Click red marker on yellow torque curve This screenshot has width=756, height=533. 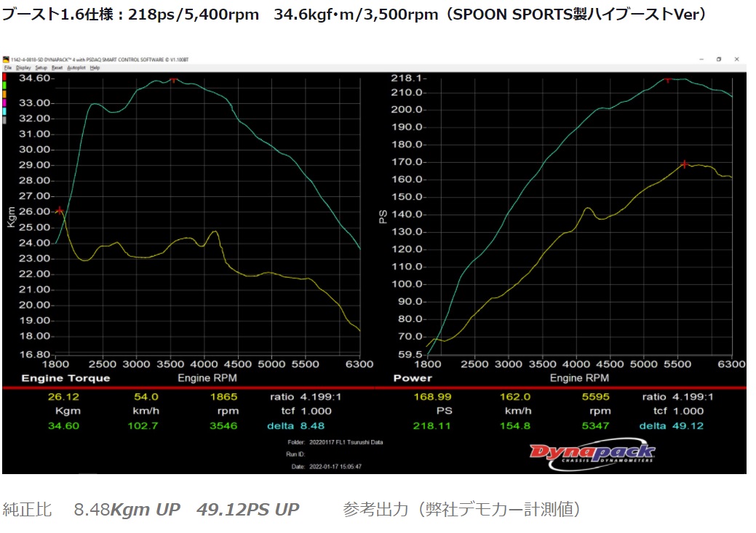pyautogui.click(x=60, y=211)
